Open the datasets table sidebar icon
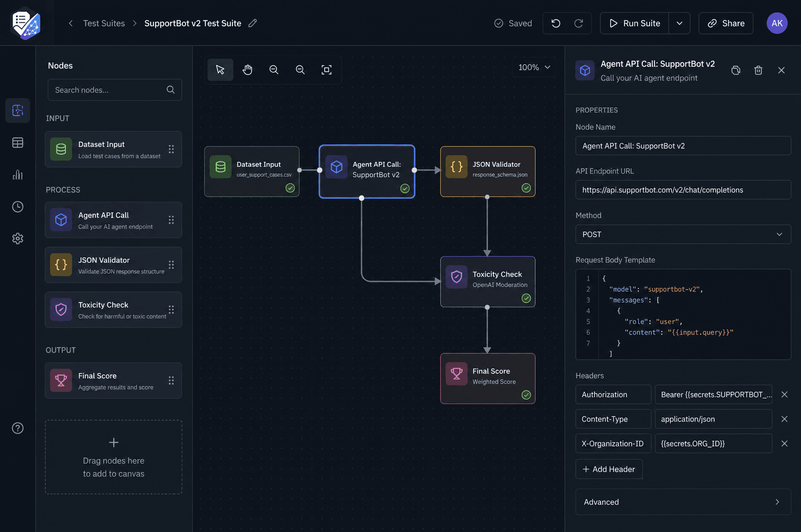The height and width of the screenshot is (532, 801). [18, 143]
